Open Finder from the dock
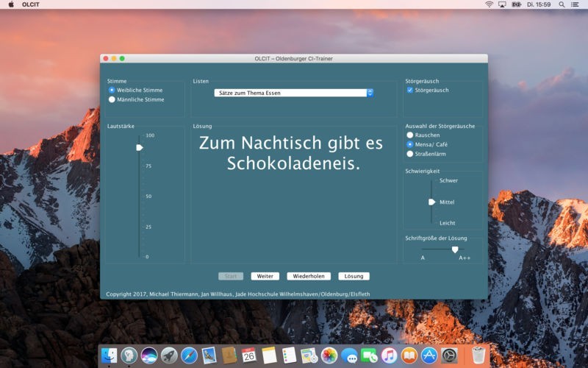 click(110, 355)
